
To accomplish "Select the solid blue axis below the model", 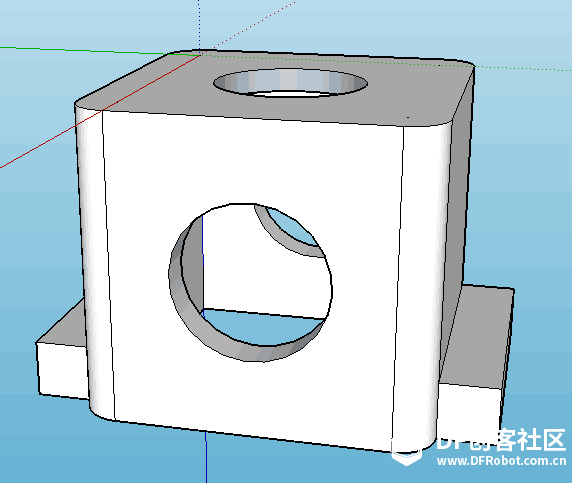I will click(x=206, y=457).
